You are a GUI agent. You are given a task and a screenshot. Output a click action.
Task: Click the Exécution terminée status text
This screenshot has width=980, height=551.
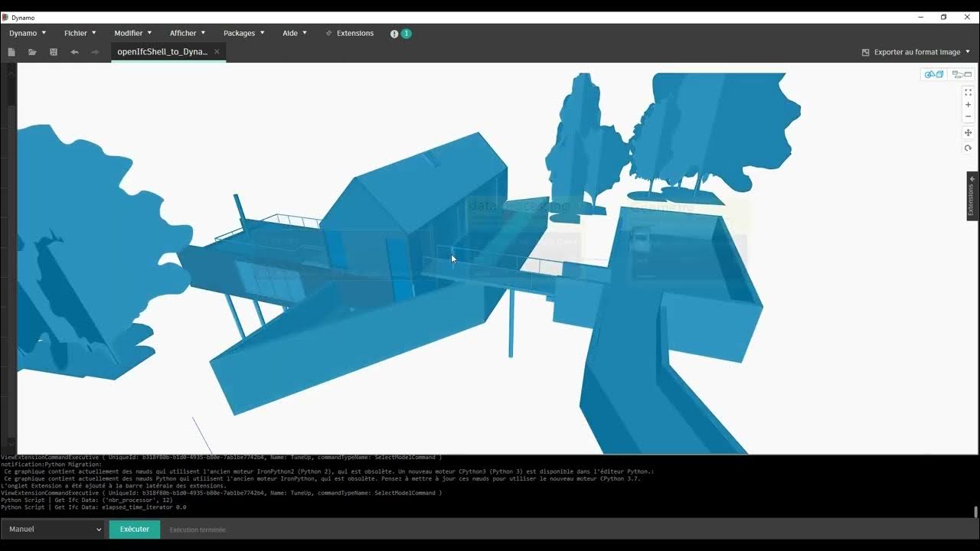click(198, 530)
